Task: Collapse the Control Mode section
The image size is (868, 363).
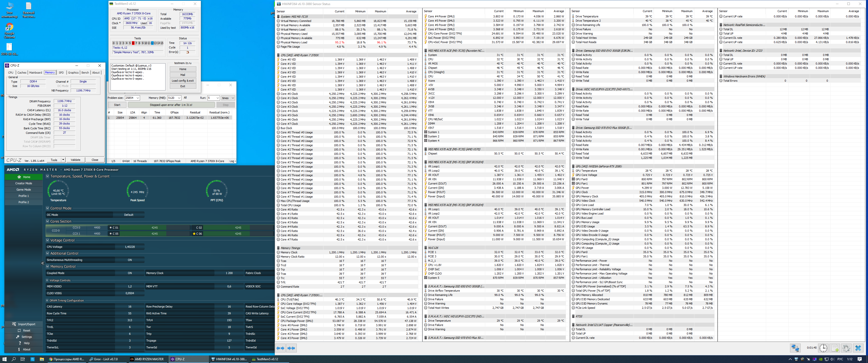Action: (47, 208)
